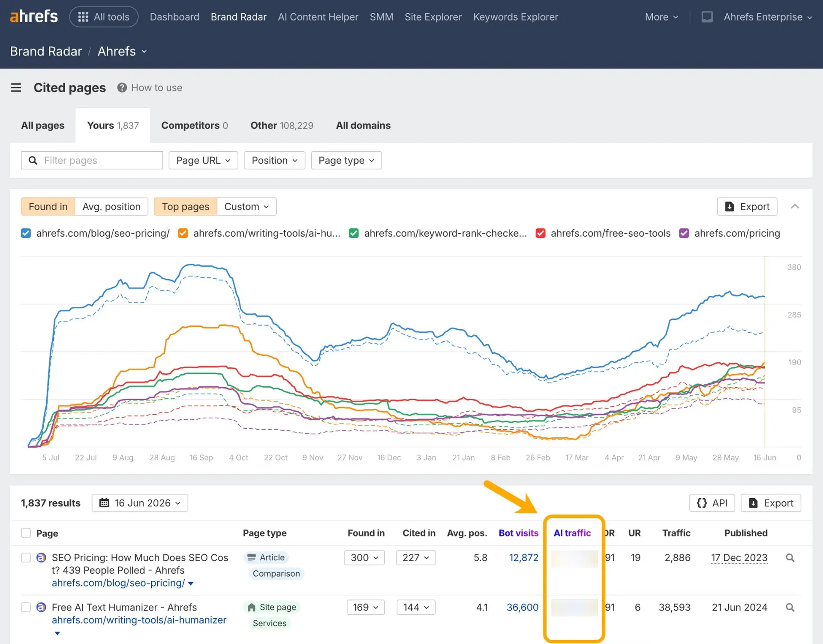Click the Ahrefs logo

[34, 17]
